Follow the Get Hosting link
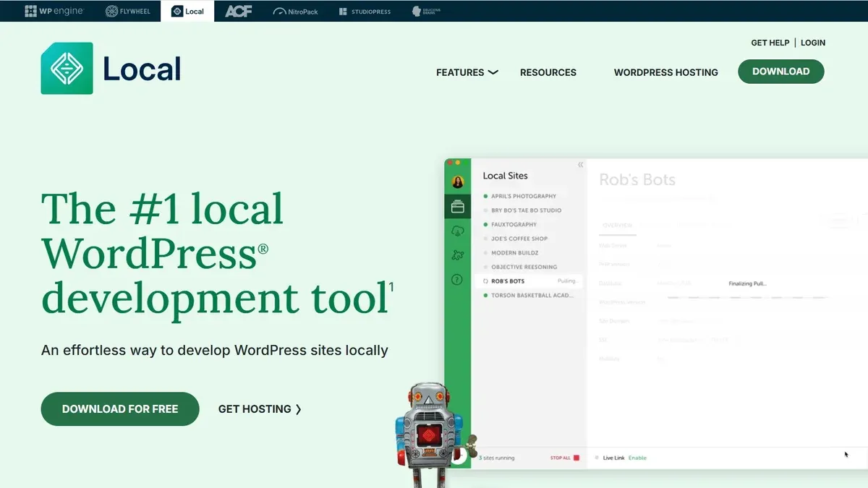The width and height of the screenshot is (868, 488). point(260,409)
